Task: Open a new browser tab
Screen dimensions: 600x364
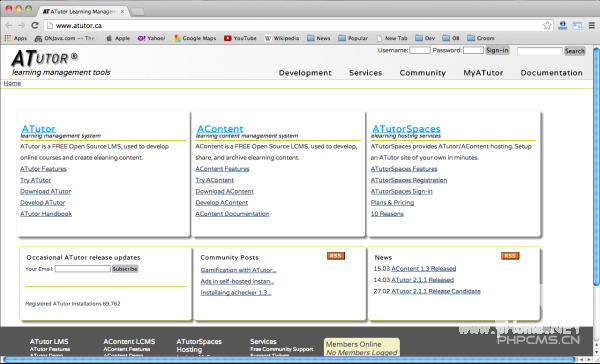Action: point(138,12)
